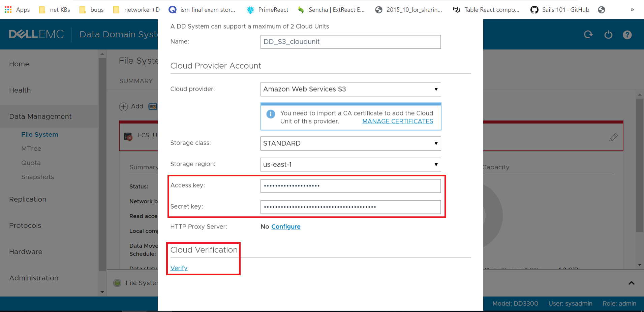Focus the Access key field
The height and width of the screenshot is (312, 644).
point(351,186)
